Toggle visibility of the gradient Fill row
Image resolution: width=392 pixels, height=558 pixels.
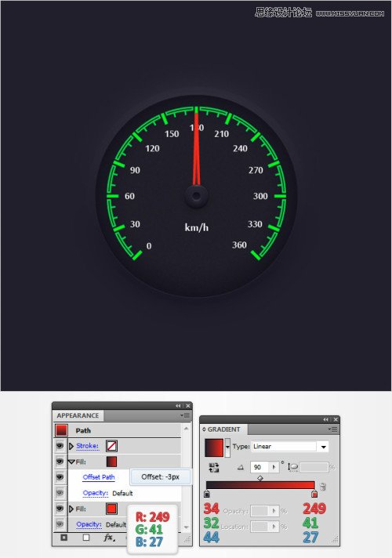coord(60,461)
